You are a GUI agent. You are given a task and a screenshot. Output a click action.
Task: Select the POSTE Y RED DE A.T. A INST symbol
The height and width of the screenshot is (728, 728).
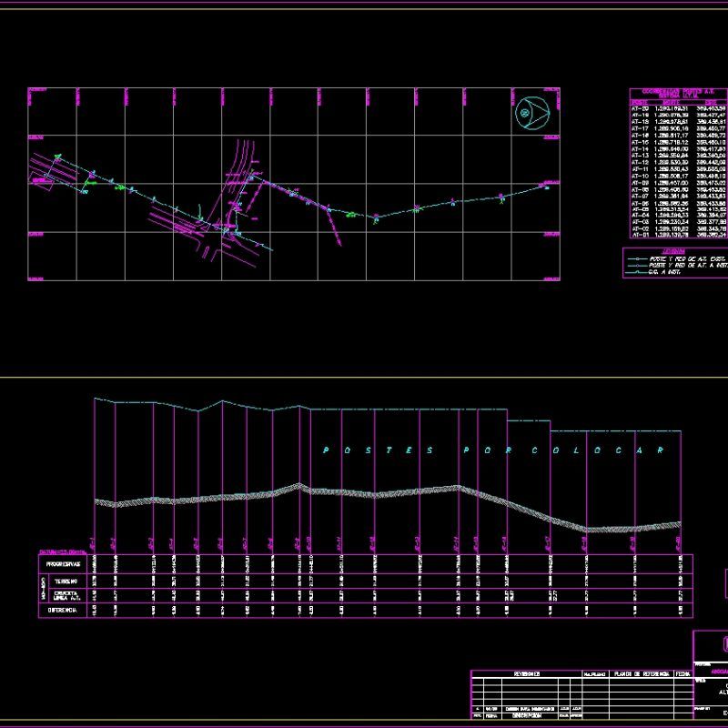(638, 265)
